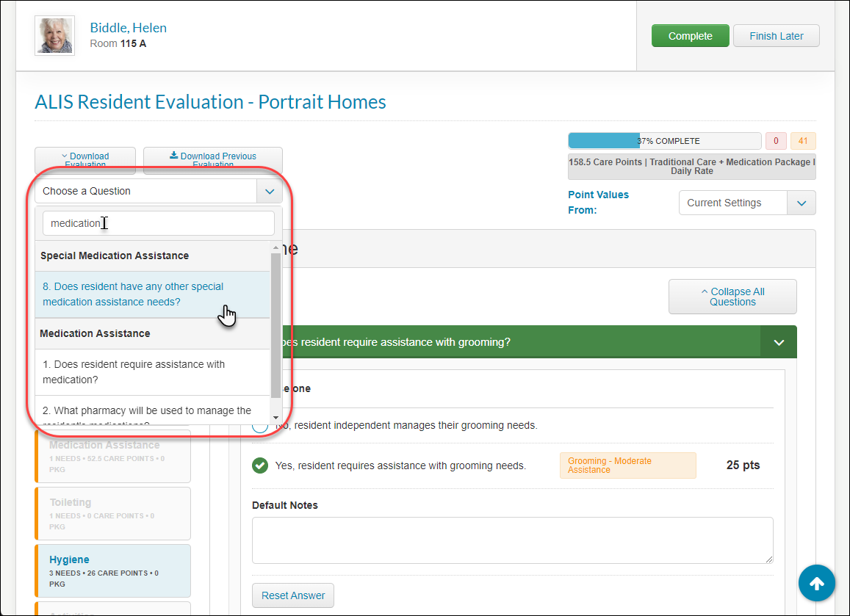Select question 8 about special medication needs

[152, 294]
